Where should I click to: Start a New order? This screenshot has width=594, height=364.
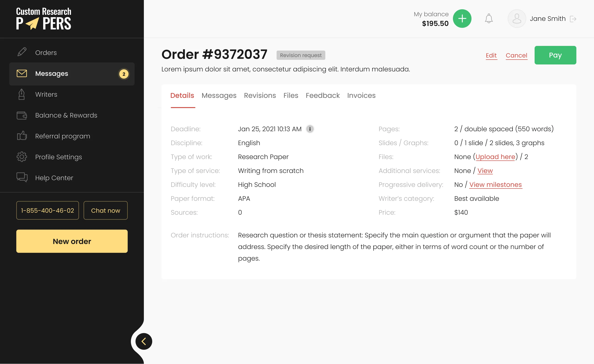pyautogui.click(x=72, y=241)
